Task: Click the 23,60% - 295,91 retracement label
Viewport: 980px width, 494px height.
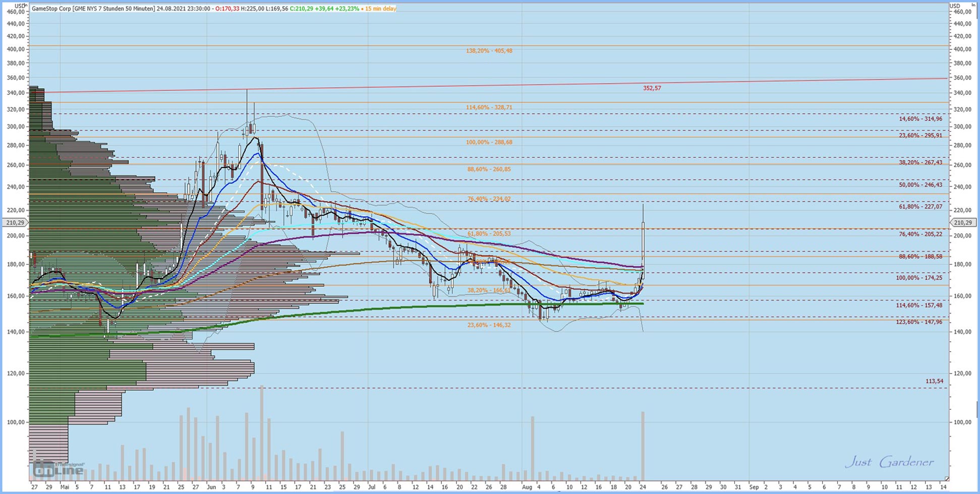Action: coord(920,136)
